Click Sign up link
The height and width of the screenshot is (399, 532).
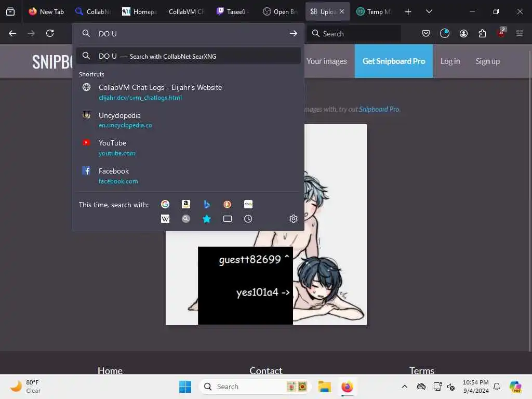click(487, 61)
